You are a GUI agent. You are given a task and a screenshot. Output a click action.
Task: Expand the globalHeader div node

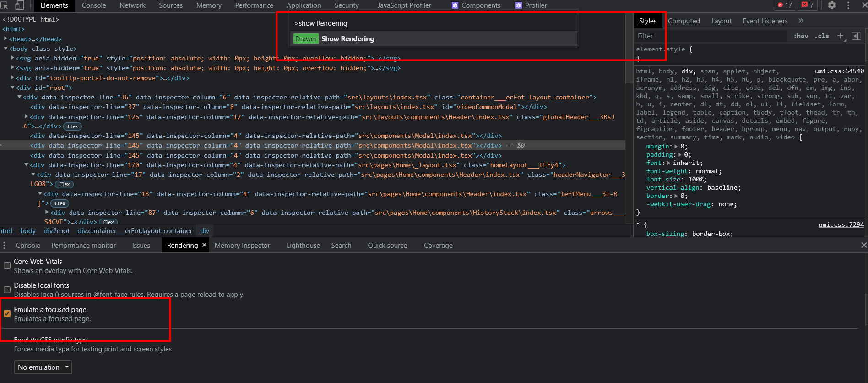27,117
